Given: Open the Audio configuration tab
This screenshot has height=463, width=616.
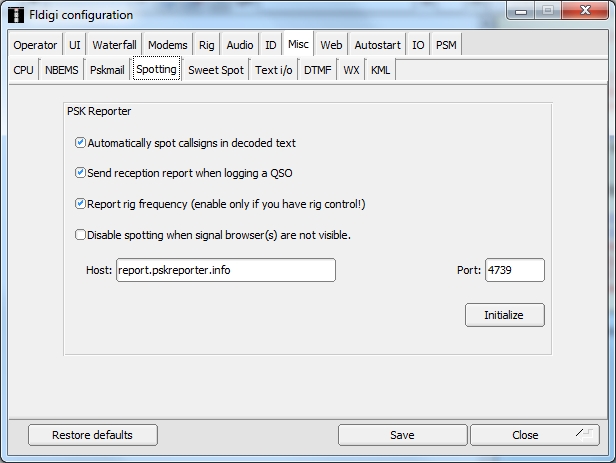Looking at the screenshot, I should (x=240, y=45).
